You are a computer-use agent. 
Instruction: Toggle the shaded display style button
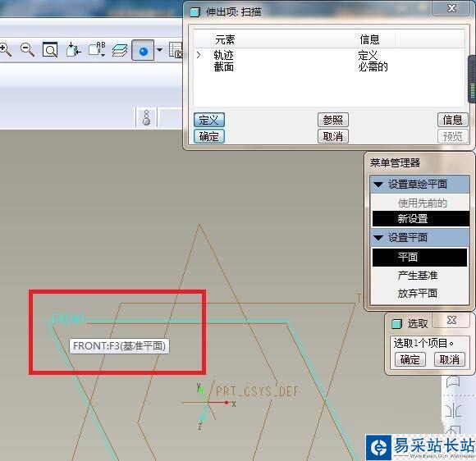tap(143, 50)
